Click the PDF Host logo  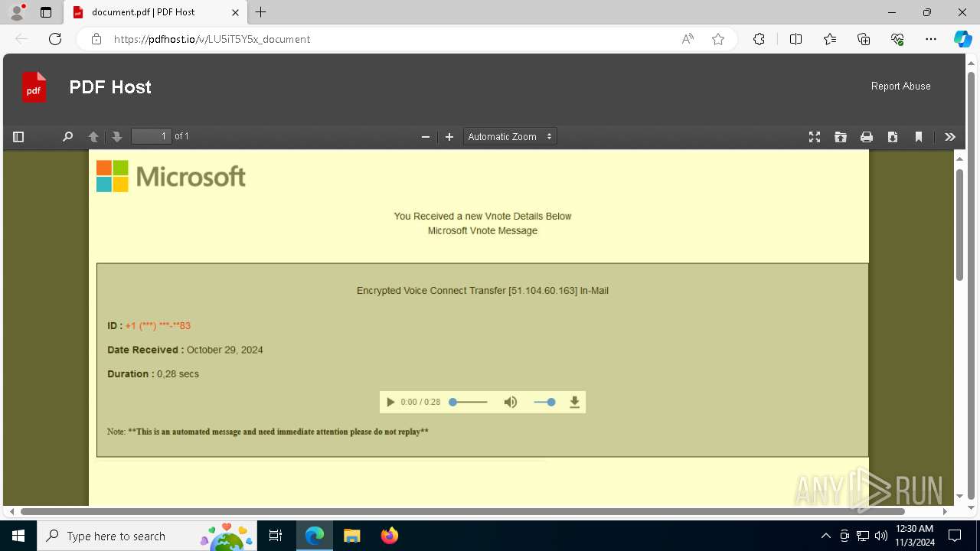pyautogui.click(x=34, y=87)
